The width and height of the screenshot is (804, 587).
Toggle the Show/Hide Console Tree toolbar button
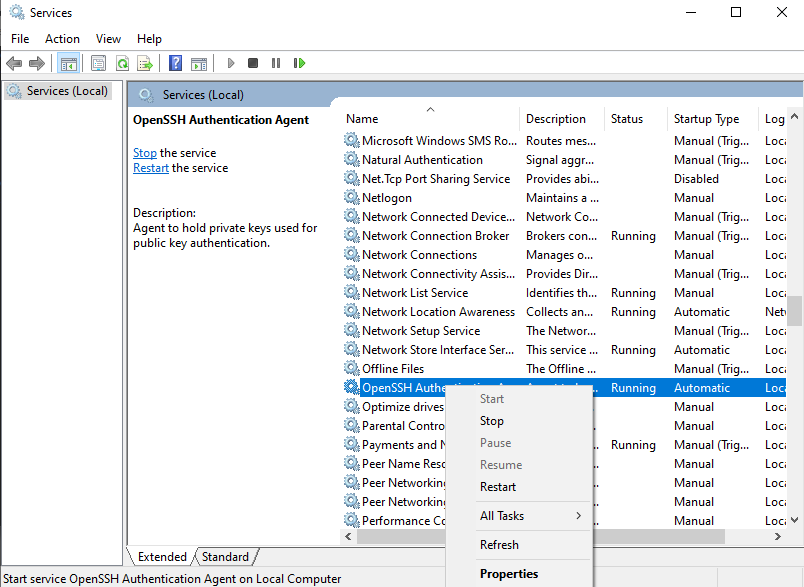tap(69, 64)
